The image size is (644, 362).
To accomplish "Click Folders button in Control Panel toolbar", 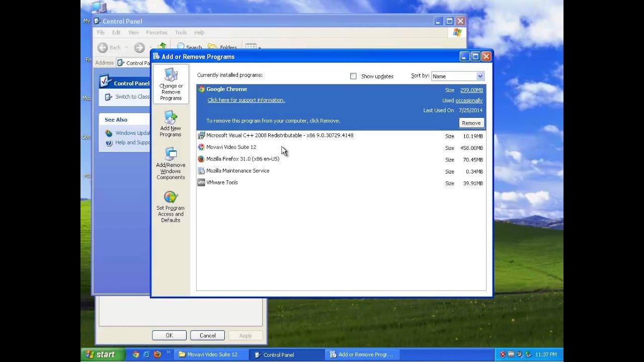I will (222, 48).
